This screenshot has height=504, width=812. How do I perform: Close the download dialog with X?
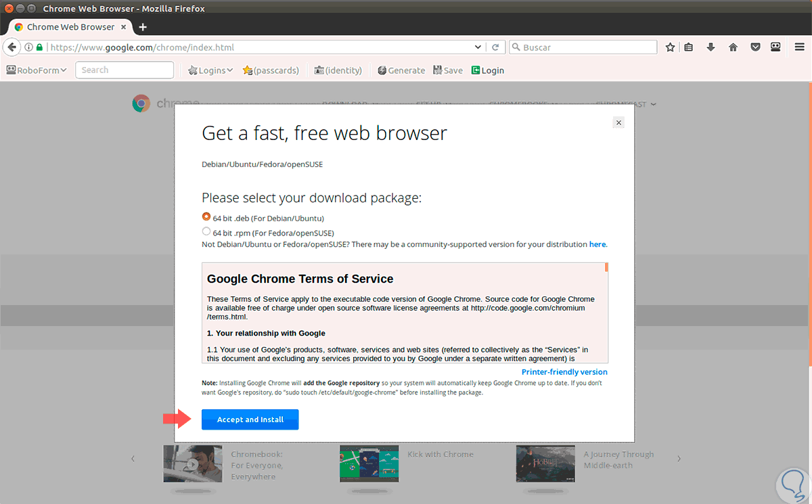pyautogui.click(x=618, y=122)
